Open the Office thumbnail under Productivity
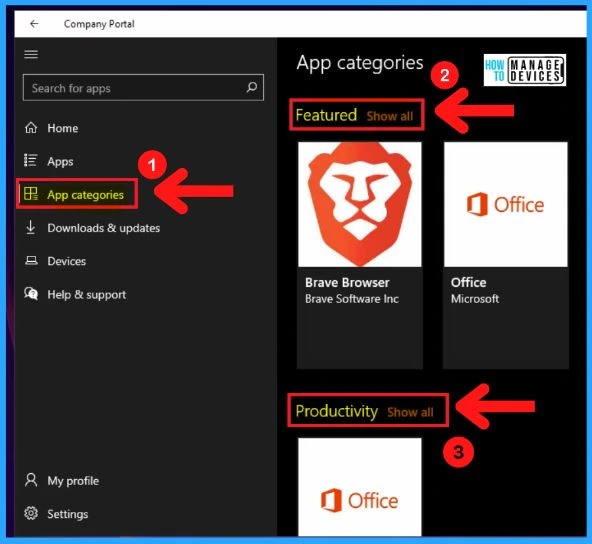Image resolution: width=592 pixels, height=544 pixels. [360, 487]
